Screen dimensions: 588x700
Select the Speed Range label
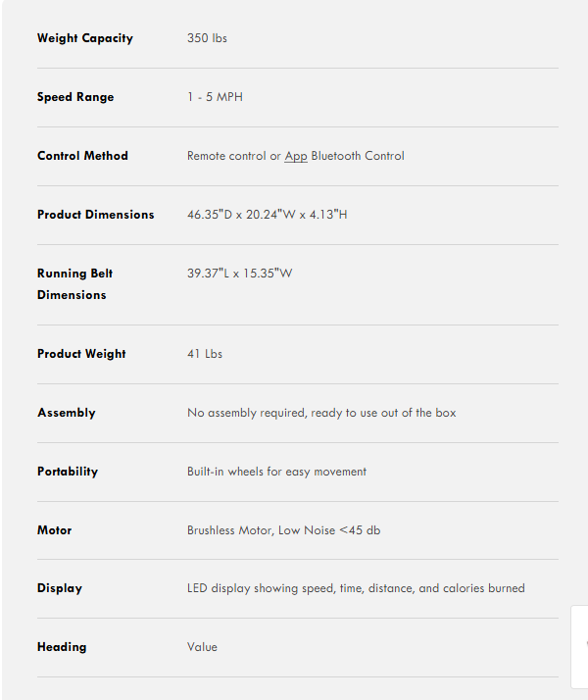click(75, 97)
